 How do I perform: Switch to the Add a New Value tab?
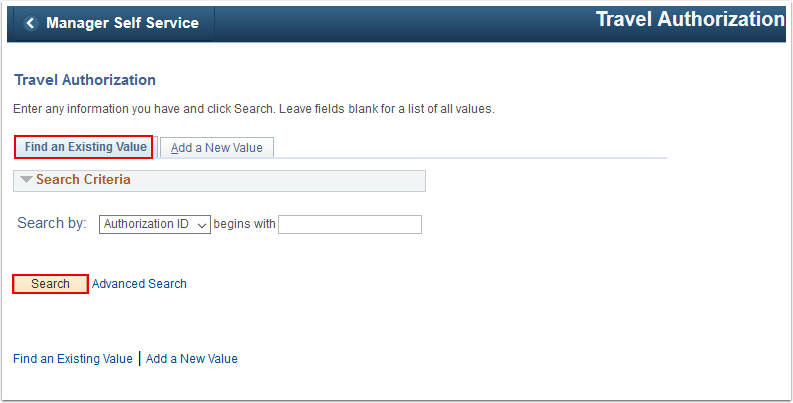[217, 148]
